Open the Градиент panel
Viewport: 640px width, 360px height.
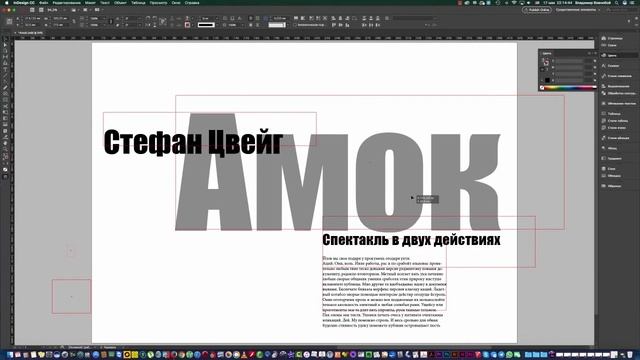click(x=611, y=158)
